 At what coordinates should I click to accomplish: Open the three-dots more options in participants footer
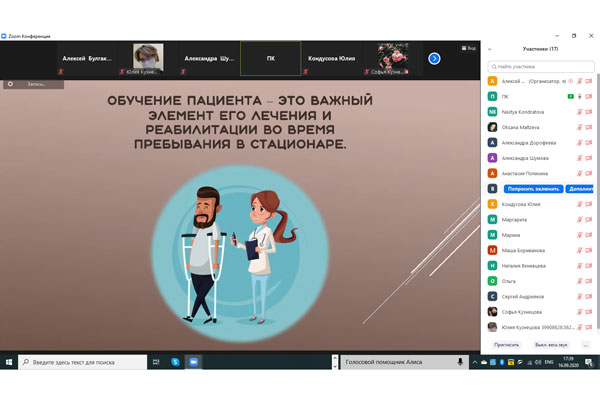click(585, 345)
